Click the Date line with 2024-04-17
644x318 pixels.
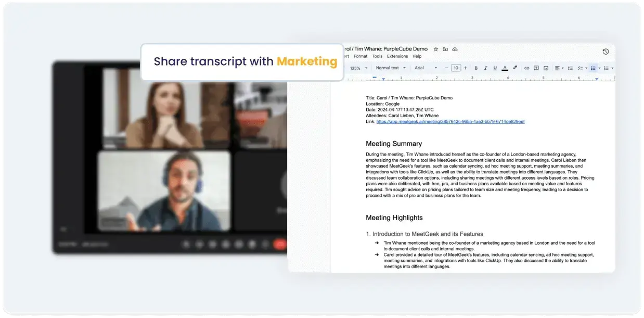pos(400,110)
